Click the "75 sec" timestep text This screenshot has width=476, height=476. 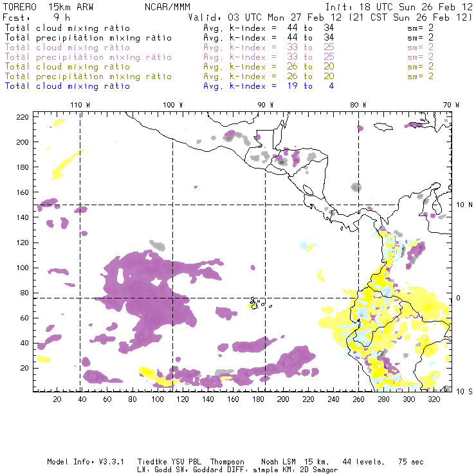pos(411,462)
